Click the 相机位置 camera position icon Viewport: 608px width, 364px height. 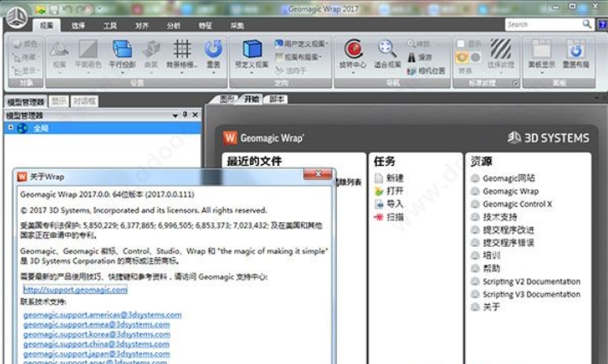click(411, 71)
